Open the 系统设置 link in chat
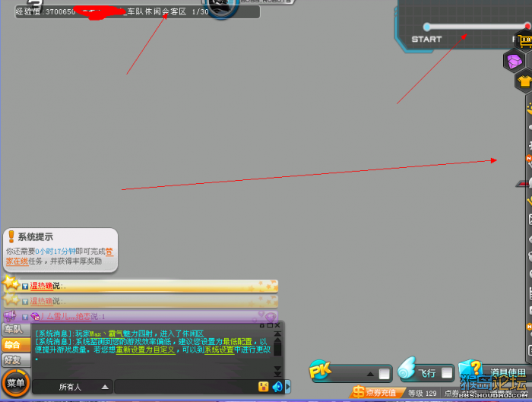 pos(219,350)
